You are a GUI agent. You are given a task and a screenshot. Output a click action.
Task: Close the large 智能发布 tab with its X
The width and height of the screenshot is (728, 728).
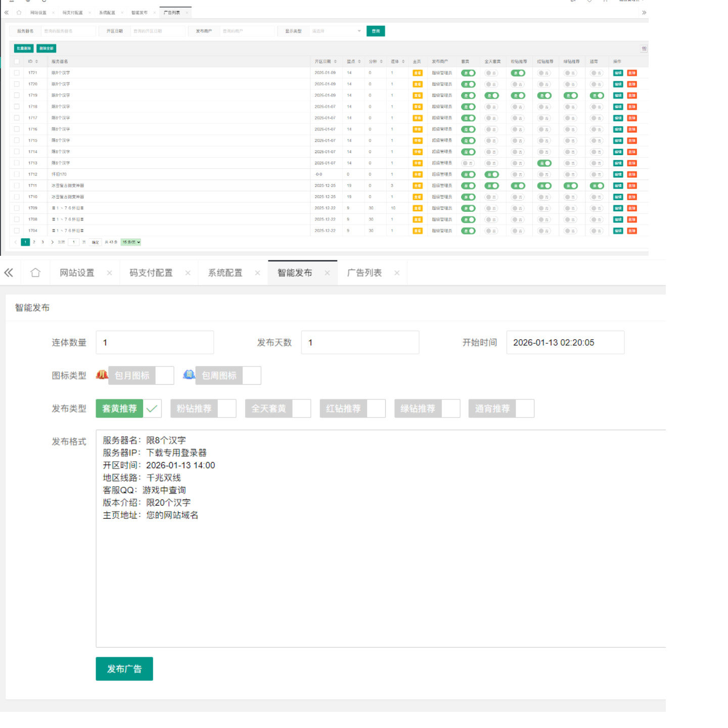click(327, 273)
